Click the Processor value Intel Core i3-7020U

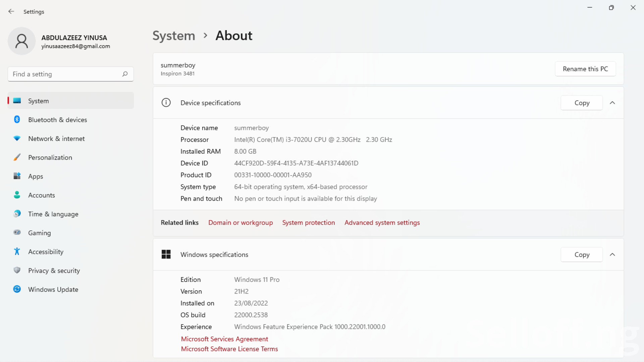pyautogui.click(x=313, y=140)
